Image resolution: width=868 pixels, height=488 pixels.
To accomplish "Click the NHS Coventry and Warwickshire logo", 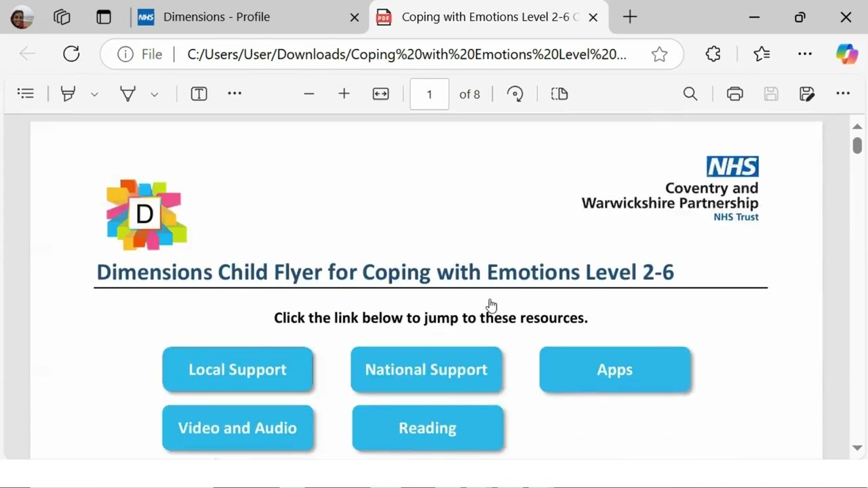I will pyautogui.click(x=670, y=188).
